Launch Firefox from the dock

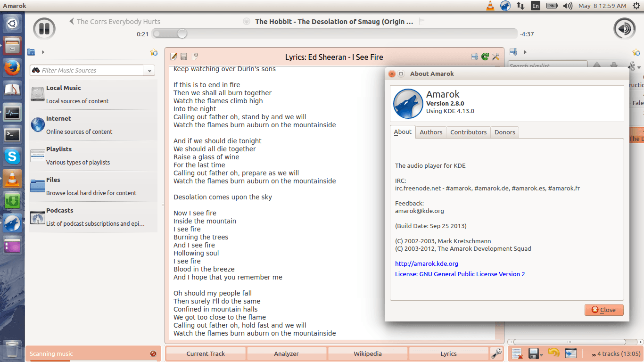tap(12, 68)
